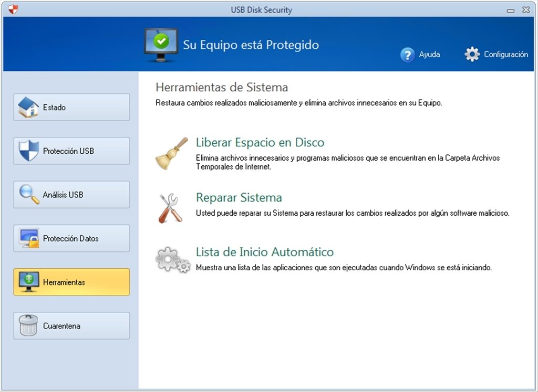Click the 'Usted puede reparar su Sistema' text

pyautogui.click(x=353, y=213)
